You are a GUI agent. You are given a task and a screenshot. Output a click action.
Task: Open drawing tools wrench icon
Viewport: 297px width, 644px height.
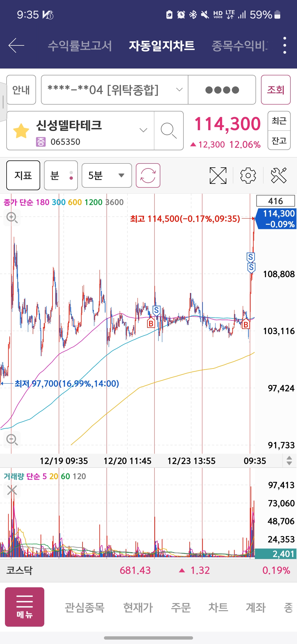coord(279,176)
